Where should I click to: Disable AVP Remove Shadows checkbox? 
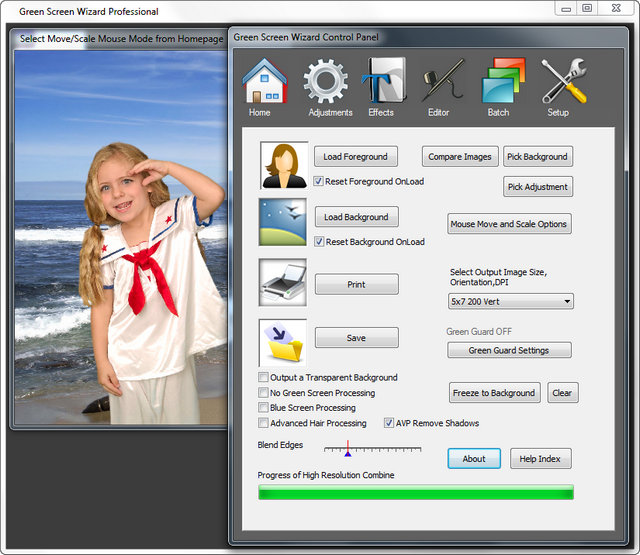pos(390,423)
